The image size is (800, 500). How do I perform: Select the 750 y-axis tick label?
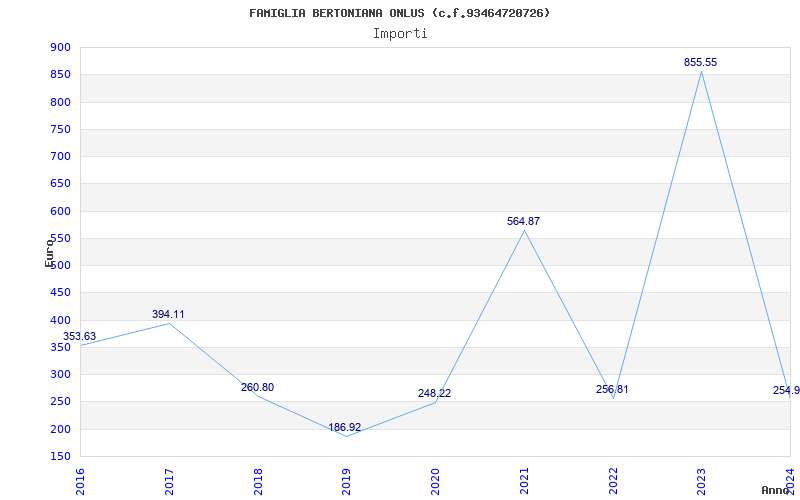pyautogui.click(x=60, y=129)
